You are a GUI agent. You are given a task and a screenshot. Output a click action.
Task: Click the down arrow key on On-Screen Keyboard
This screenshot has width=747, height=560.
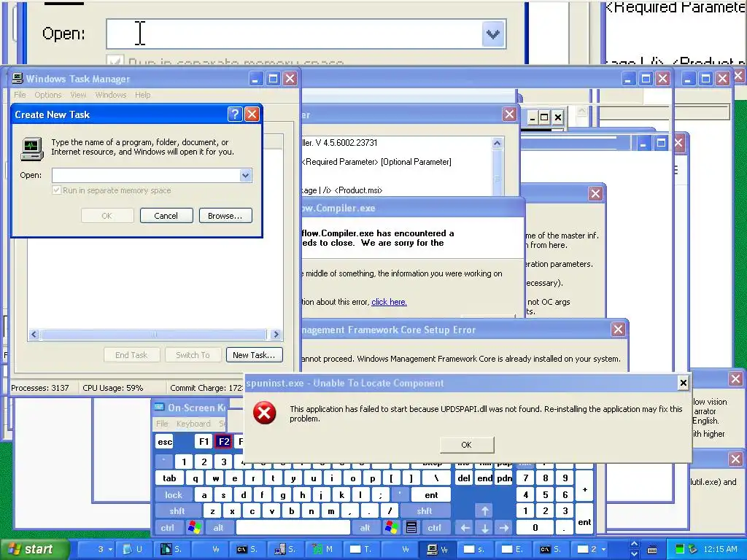(x=484, y=528)
